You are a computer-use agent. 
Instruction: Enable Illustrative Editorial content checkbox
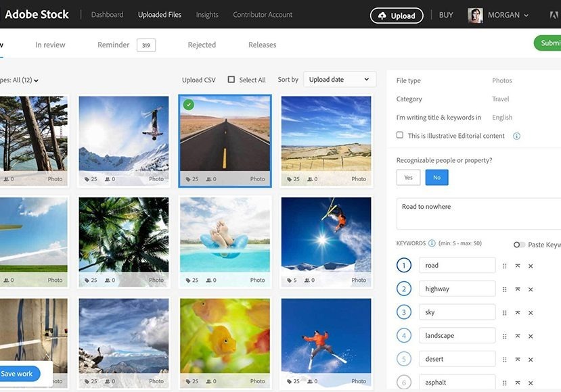(x=400, y=135)
